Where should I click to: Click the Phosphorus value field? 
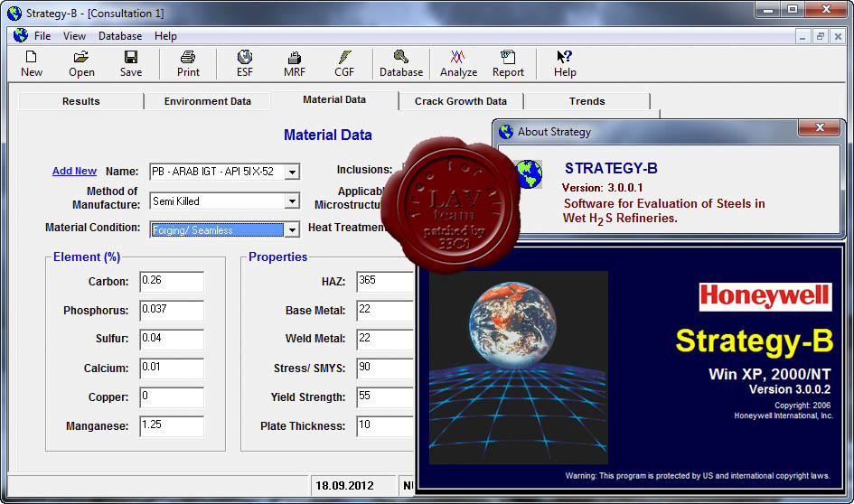pos(172,310)
